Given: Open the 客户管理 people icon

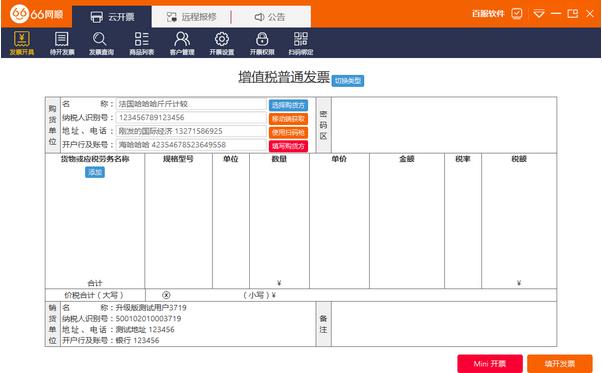Looking at the screenshot, I should pyautogui.click(x=182, y=43).
